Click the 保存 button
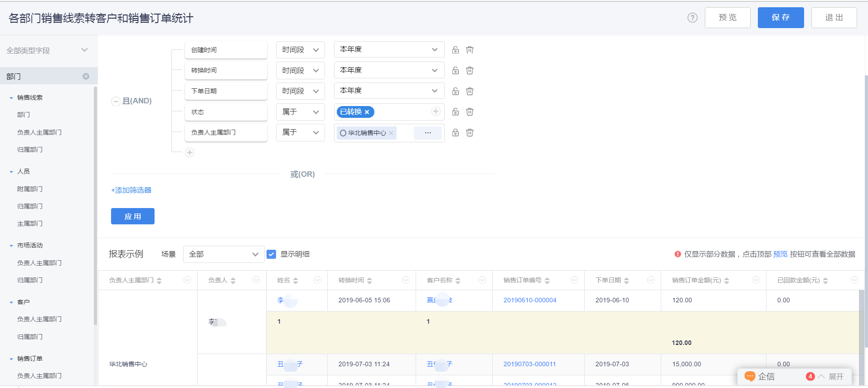868x388 pixels. 781,18
